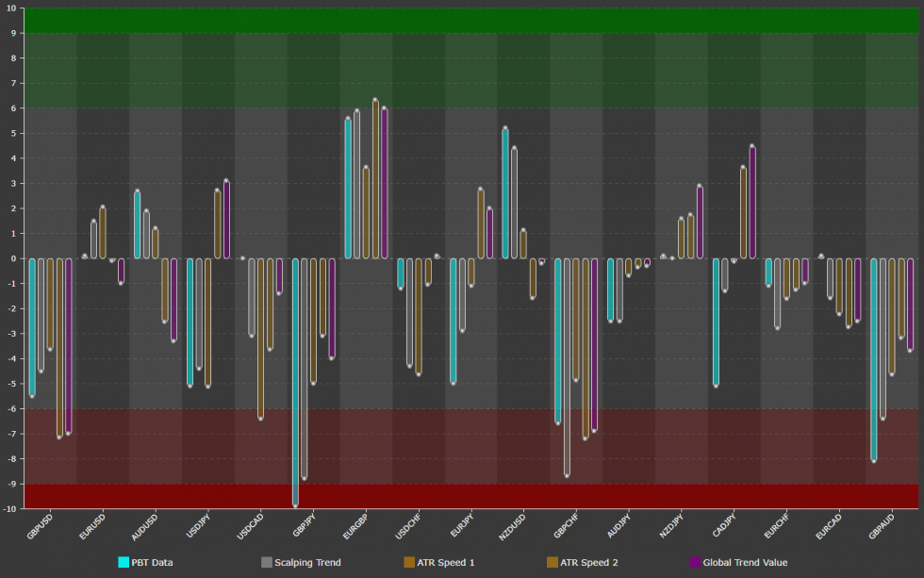Screen dimensions: 924x578
Task: Select the gray Scalping Trend legend marker
Action: pyautogui.click(x=269, y=561)
